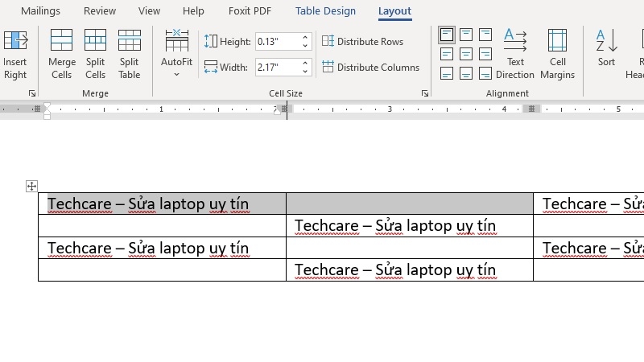The height and width of the screenshot is (362, 644).
Task: Click second-row middle Techcare cell text
Action: pyautogui.click(x=395, y=226)
